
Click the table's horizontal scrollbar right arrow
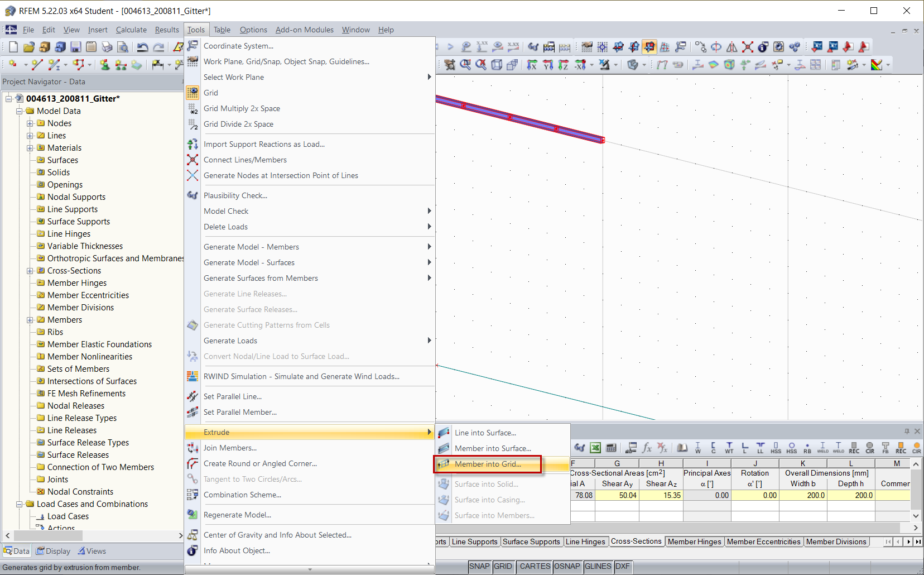point(916,528)
